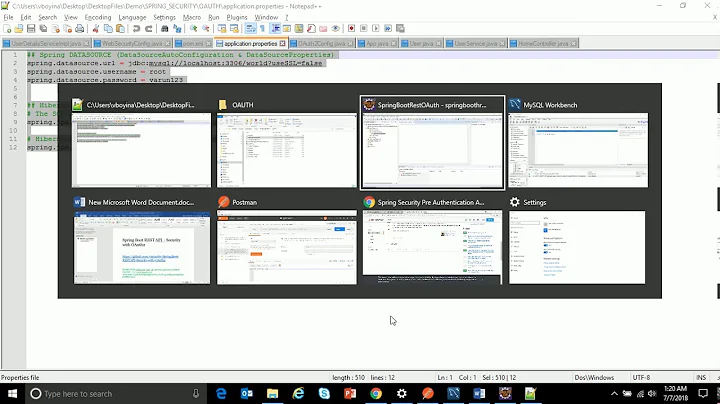Open the Encoding menu
The width and height of the screenshot is (720, 404).
pos(98,17)
